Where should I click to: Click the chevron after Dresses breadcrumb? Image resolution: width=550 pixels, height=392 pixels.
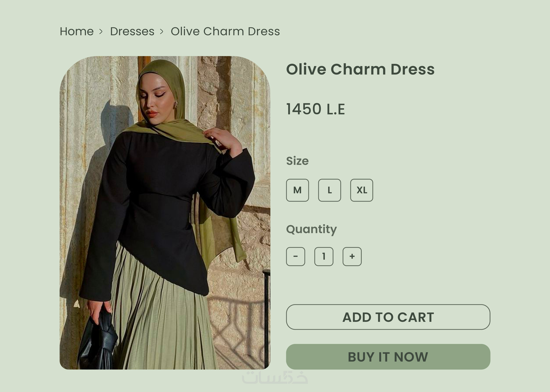162,31
